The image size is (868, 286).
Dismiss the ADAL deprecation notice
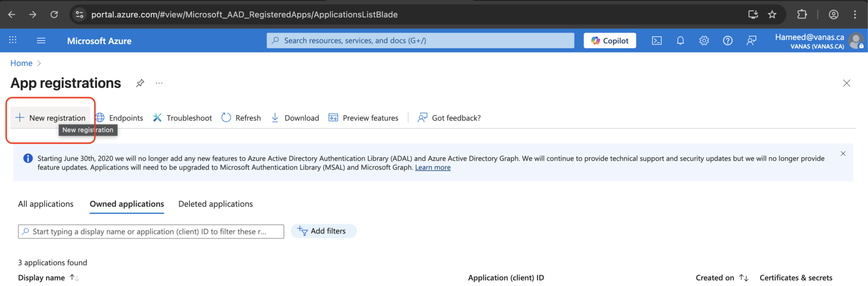click(843, 154)
